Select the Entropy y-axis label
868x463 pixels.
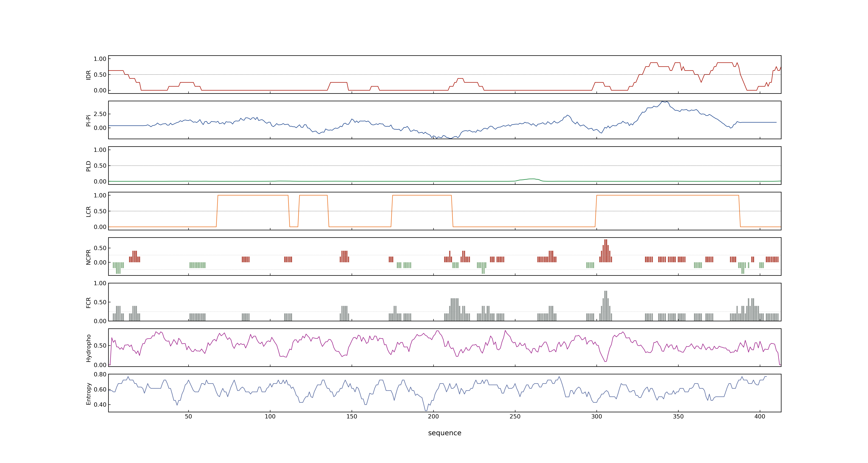tap(89, 393)
